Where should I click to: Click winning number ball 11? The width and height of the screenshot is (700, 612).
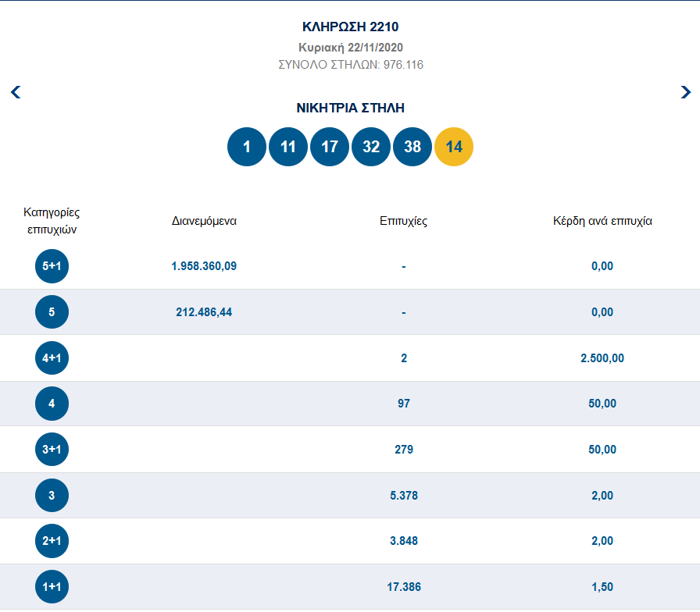[x=288, y=147]
